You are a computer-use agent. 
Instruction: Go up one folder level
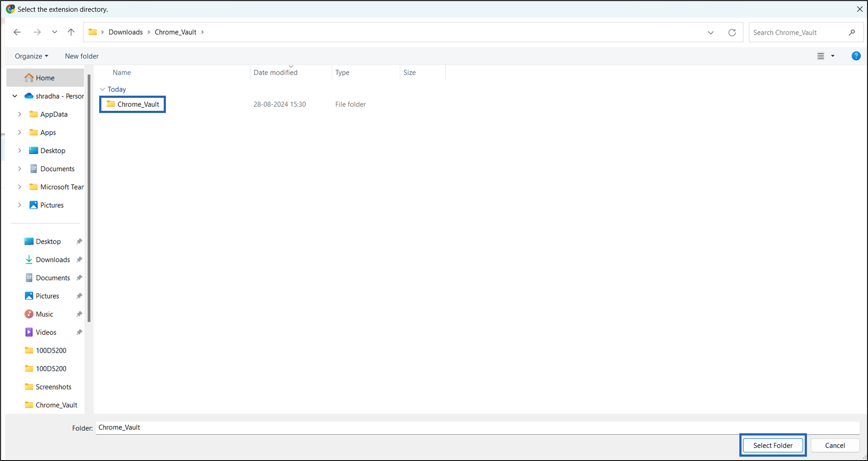71,32
